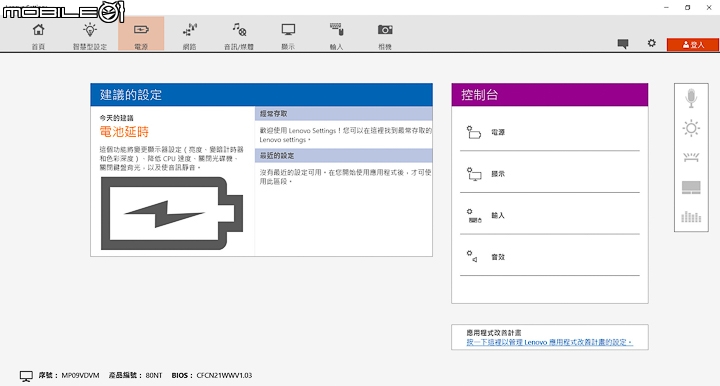Click the red sign-in (登入) button

(x=692, y=45)
